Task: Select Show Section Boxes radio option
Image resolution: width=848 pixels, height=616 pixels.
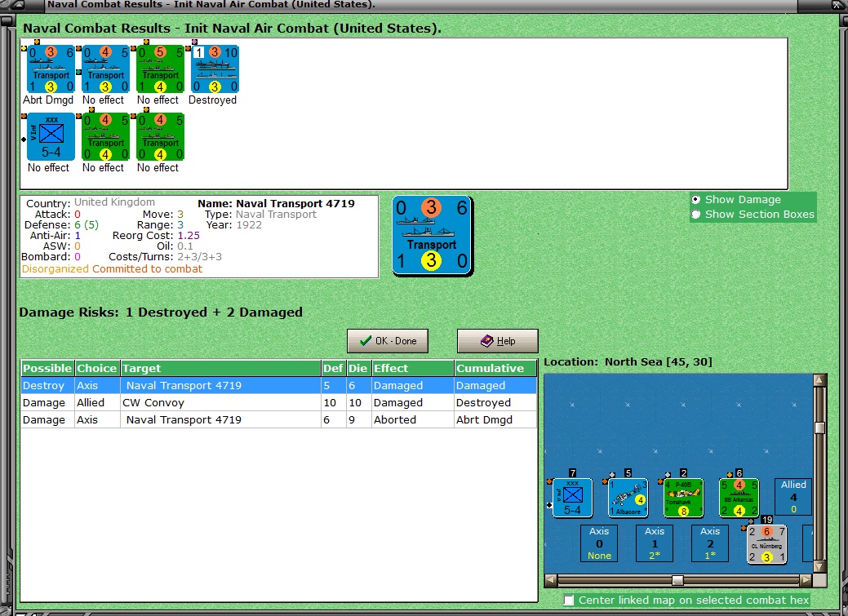Action: [696, 214]
